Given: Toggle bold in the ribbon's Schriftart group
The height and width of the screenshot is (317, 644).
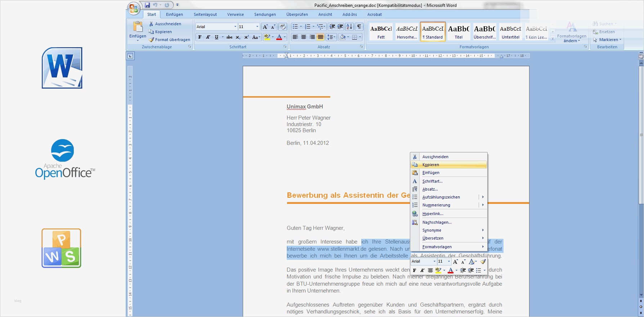Looking at the screenshot, I should 200,37.
